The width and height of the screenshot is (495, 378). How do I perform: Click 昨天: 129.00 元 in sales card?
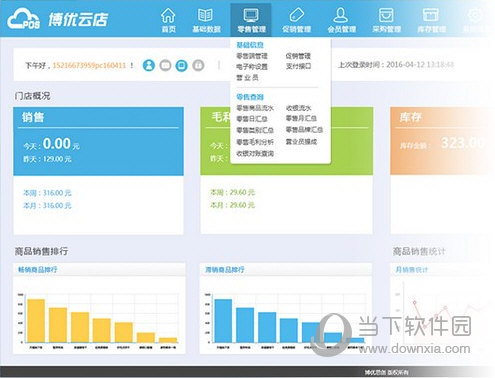tap(47, 159)
